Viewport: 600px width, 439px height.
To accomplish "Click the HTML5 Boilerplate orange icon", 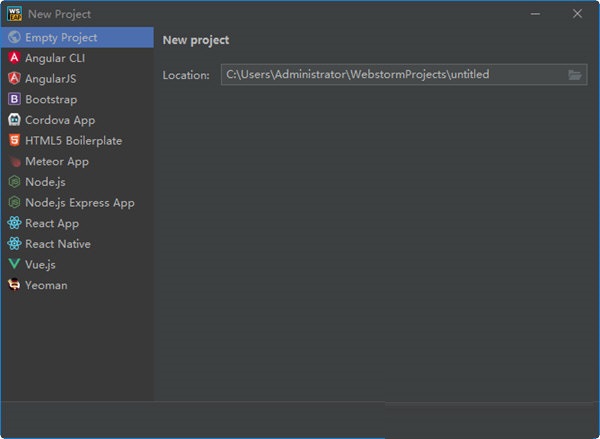I will pos(15,141).
